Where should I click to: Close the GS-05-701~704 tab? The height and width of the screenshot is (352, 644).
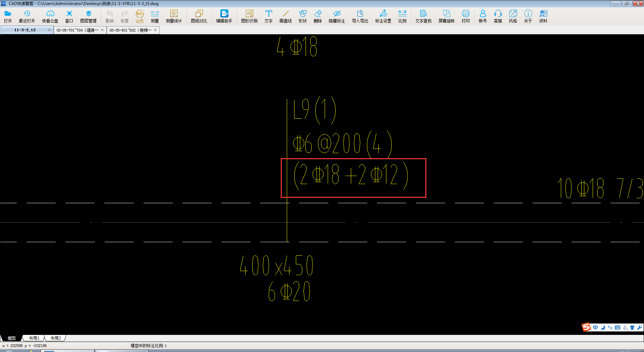pos(102,30)
